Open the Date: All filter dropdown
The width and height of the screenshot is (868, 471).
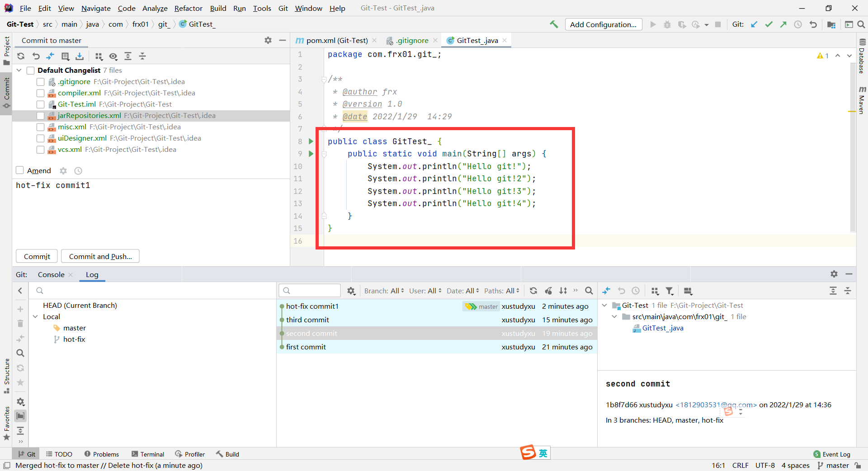coord(463,291)
